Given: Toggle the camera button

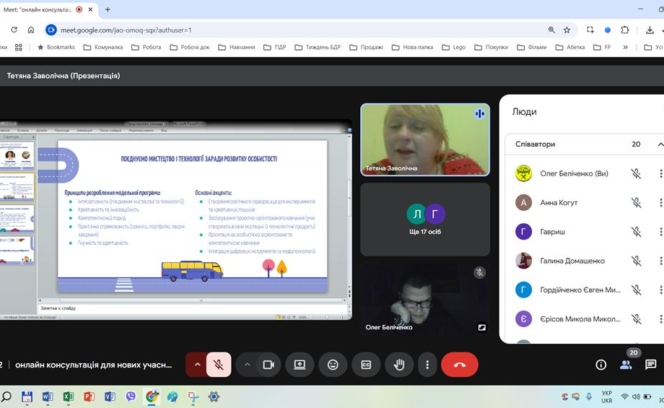Looking at the screenshot, I should pyautogui.click(x=268, y=365).
